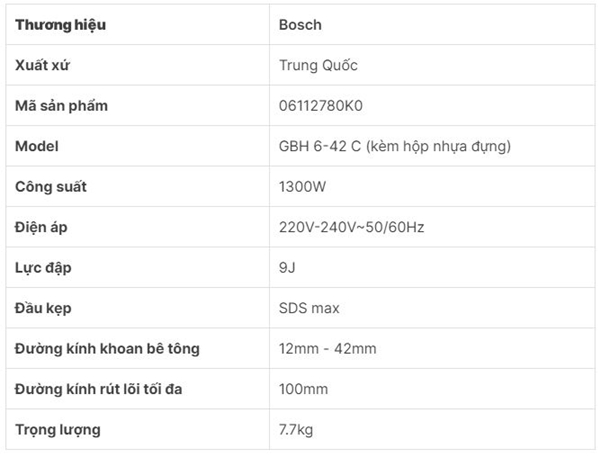
Task: Select the "Trung Quốc" origin value
Action: point(319,65)
